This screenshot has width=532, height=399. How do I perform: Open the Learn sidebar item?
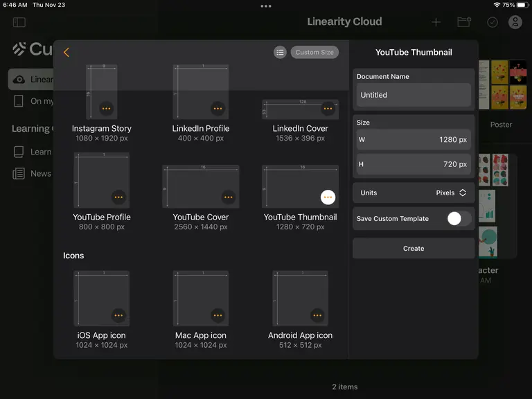[33, 152]
